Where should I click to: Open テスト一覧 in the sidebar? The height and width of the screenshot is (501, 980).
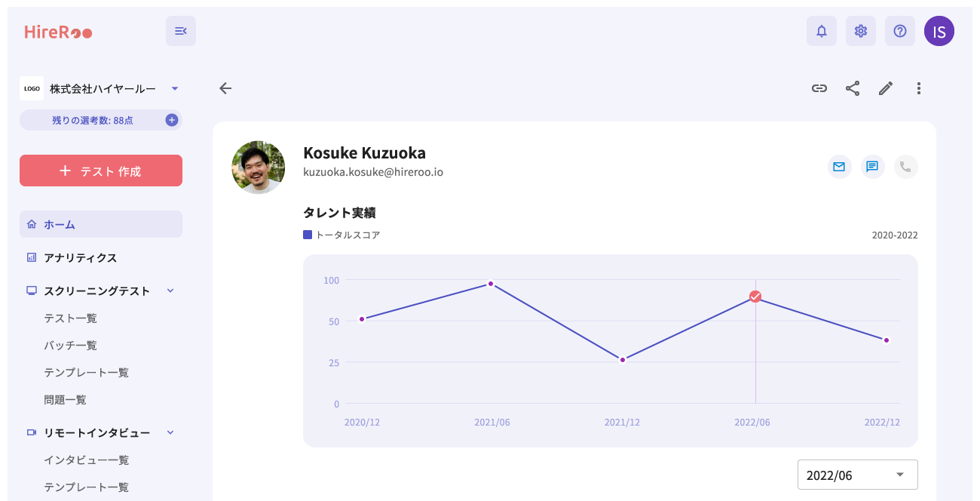click(71, 318)
